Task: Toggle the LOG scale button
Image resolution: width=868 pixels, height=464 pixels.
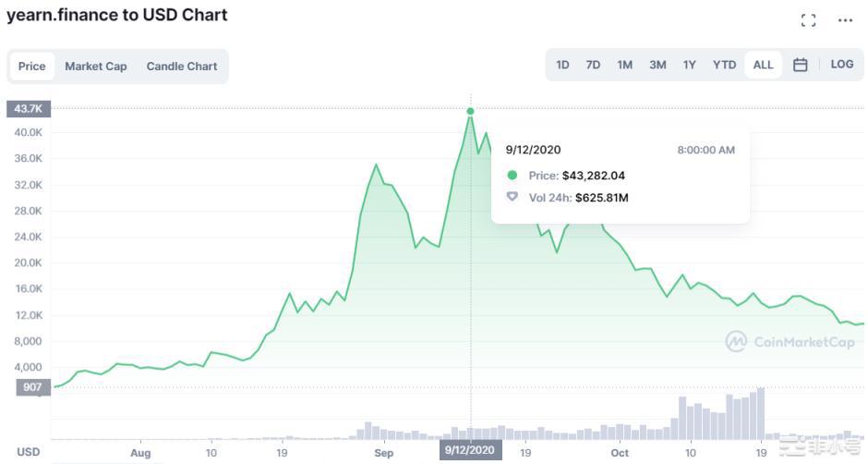Action: point(841,65)
